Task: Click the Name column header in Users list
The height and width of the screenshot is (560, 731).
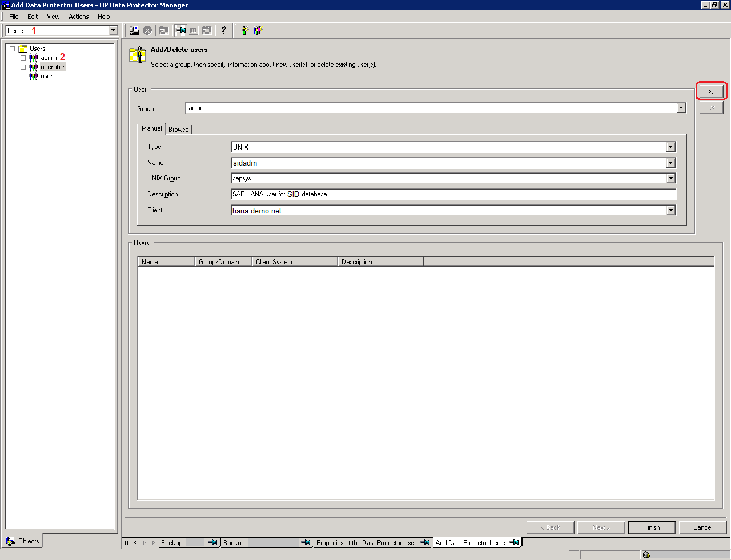Action: 166,261
